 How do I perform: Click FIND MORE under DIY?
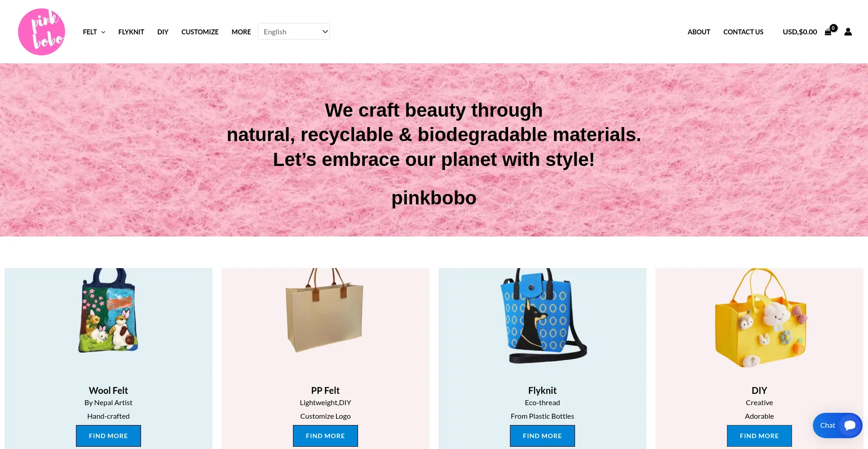tap(759, 436)
